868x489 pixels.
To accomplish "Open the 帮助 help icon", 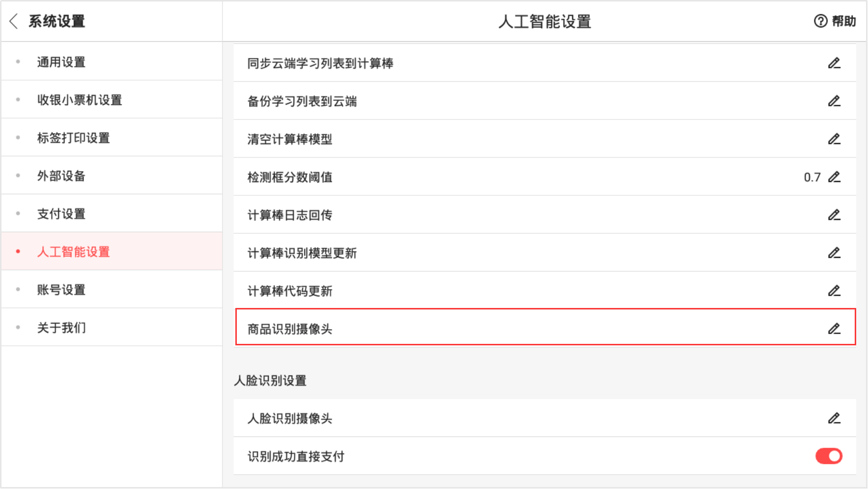I will 820,21.
